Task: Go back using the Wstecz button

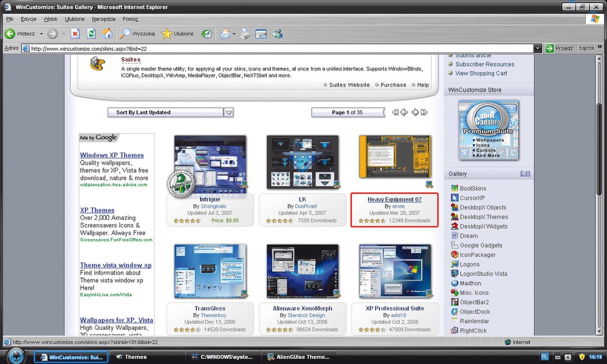Action: (x=19, y=34)
